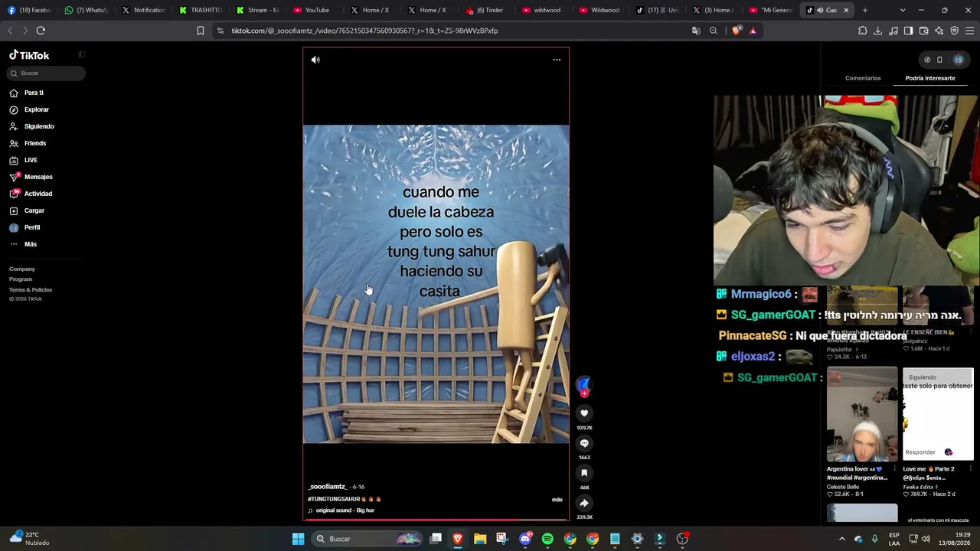Open the _sooofiamtz_ creator profile
Screen dimensions: 980x551
328,487
